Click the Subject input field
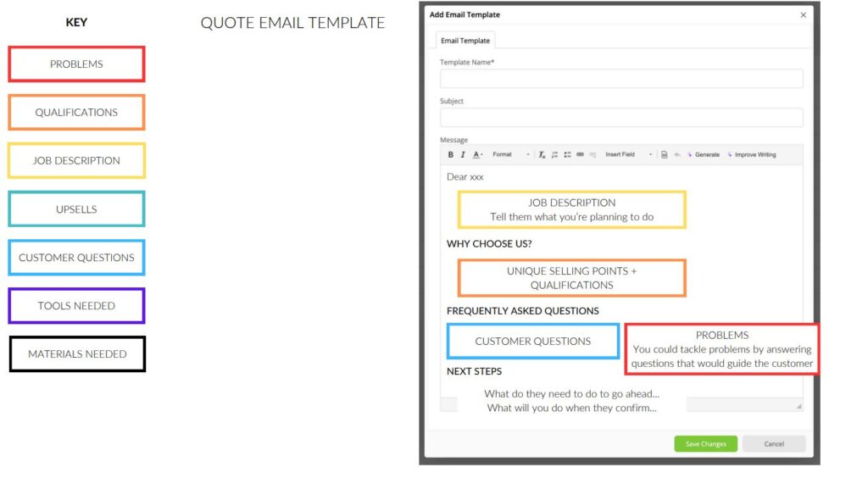Viewport: 868px width, 484px height. [621, 118]
